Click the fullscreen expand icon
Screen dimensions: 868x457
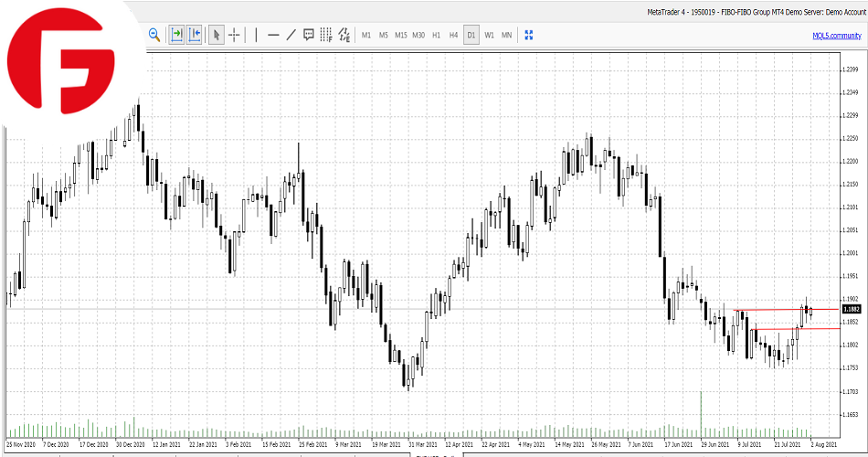point(528,35)
